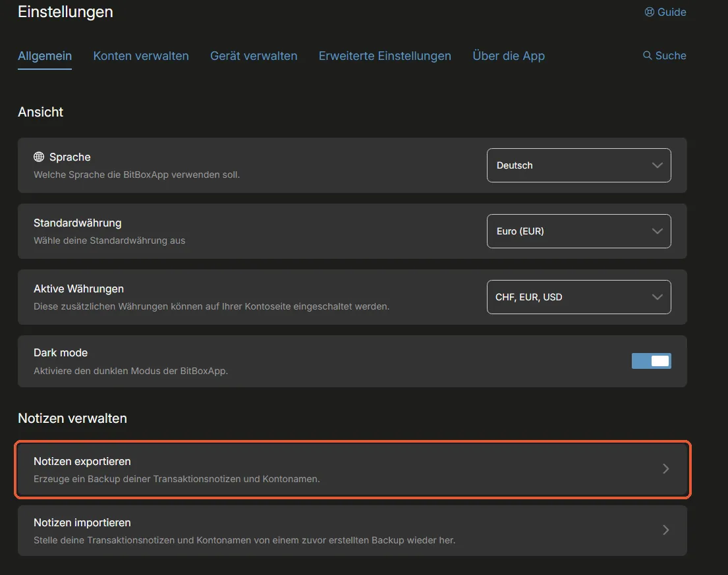
Task: Click the text 'Aktiviere den dunklen Modus der BitBoxApp.'
Action: [x=130, y=371]
